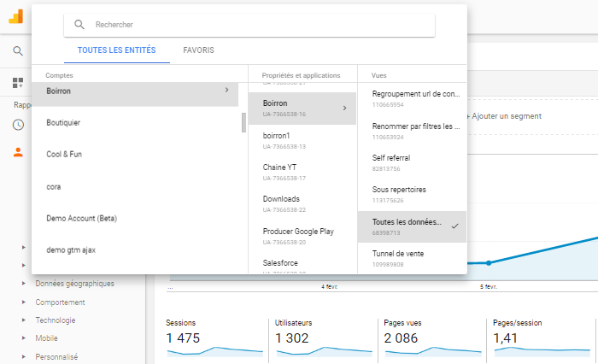Focus the Rechercher search field
This screenshot has width=598, height=364.
pyautogui.click(x=249, y=25)
